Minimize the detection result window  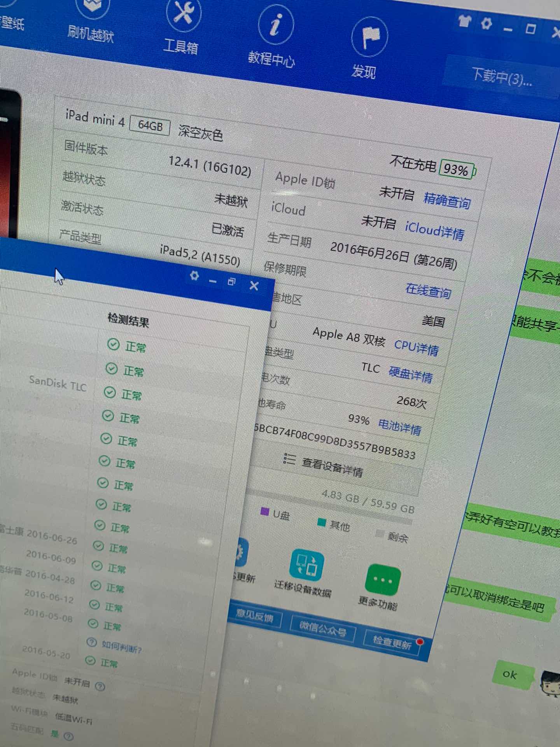tap(212, 281)
